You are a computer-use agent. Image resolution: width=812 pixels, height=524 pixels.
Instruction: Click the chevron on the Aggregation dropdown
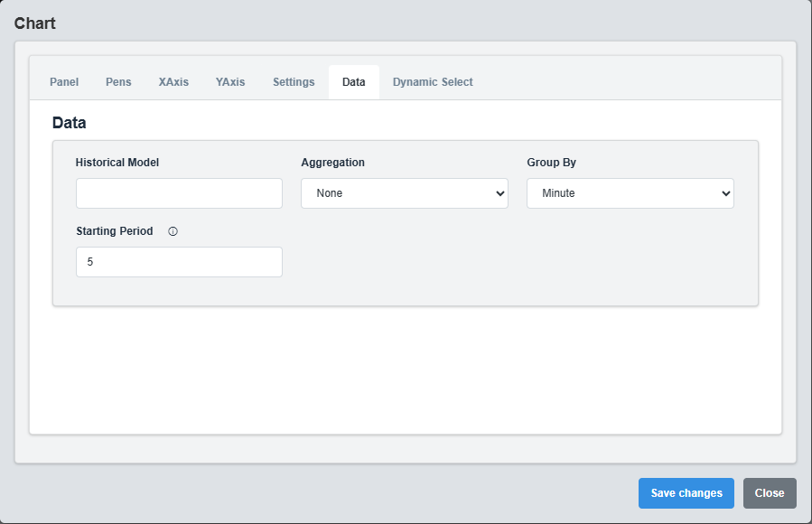(499, 192)
